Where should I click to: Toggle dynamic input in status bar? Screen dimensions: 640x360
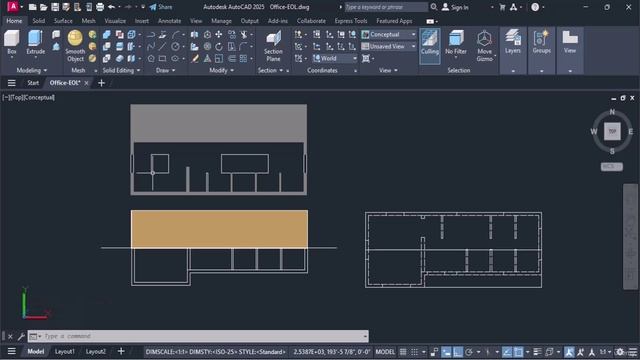coord(447,352)
